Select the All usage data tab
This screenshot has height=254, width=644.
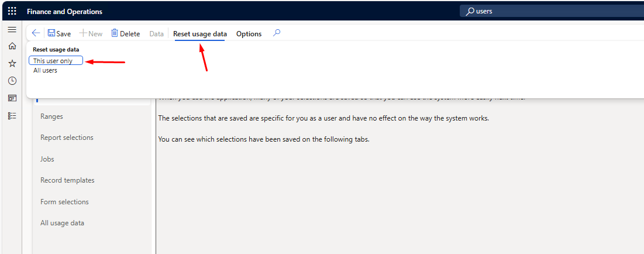coord(63,223)
